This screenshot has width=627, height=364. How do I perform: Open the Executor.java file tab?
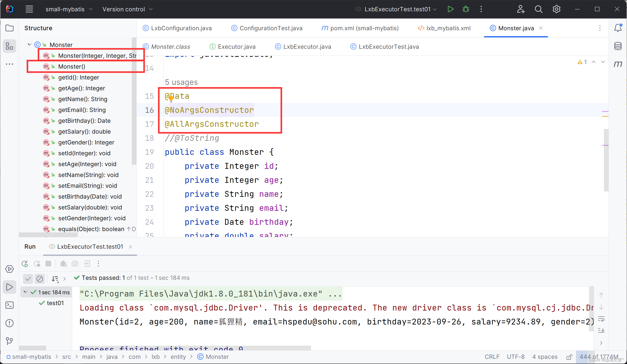pyautogui.click(x=237, y=46)
